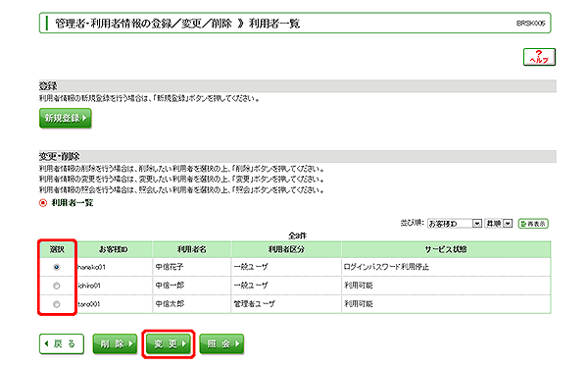This screenshot has height=367, width=588.
Task: Click the 照会 inquiry button
Action: tap(221, 344)
